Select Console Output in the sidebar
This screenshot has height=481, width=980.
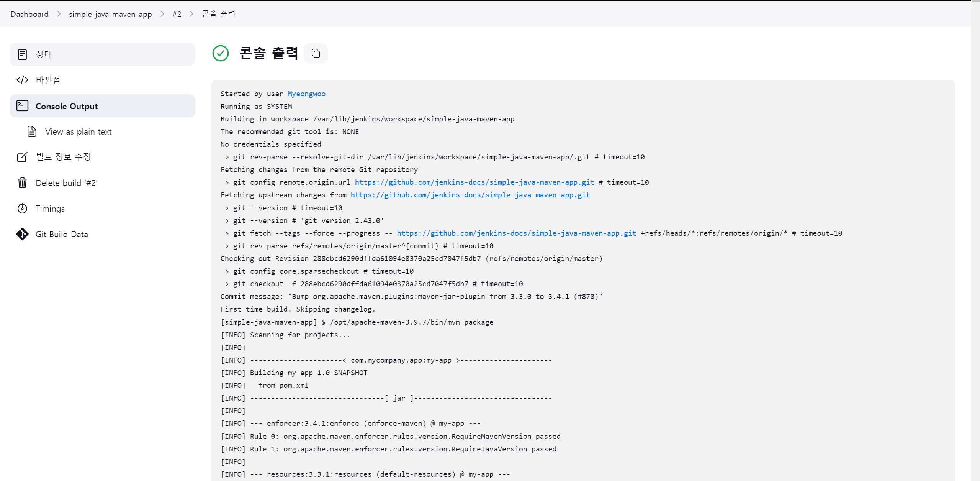point(102,106)
